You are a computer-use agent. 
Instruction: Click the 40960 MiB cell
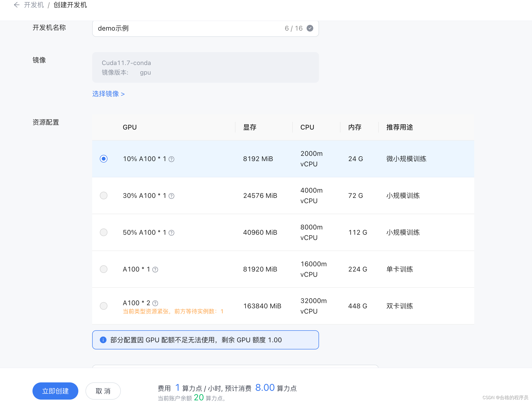(x=260, y=233)
